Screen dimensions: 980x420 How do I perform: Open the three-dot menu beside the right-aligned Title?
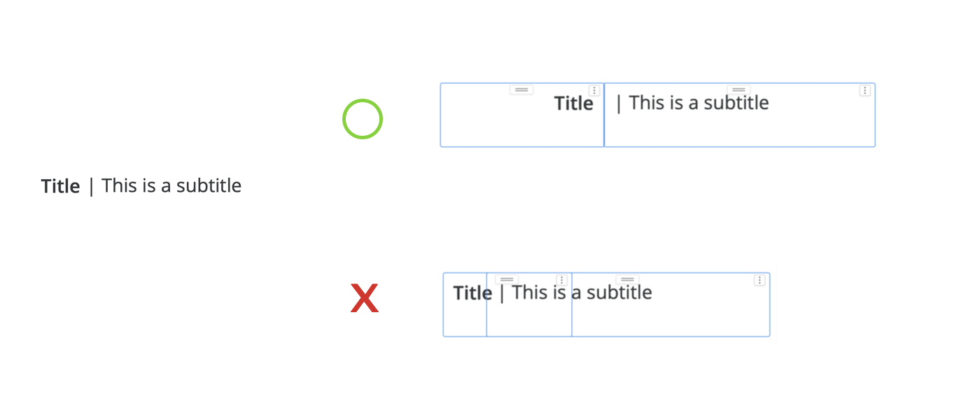point(594,90)
